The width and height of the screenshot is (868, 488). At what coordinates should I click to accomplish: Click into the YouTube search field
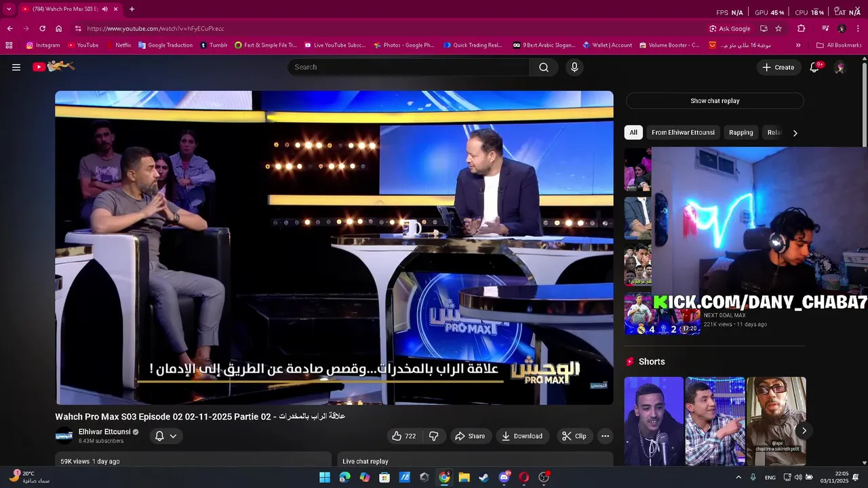409,67
